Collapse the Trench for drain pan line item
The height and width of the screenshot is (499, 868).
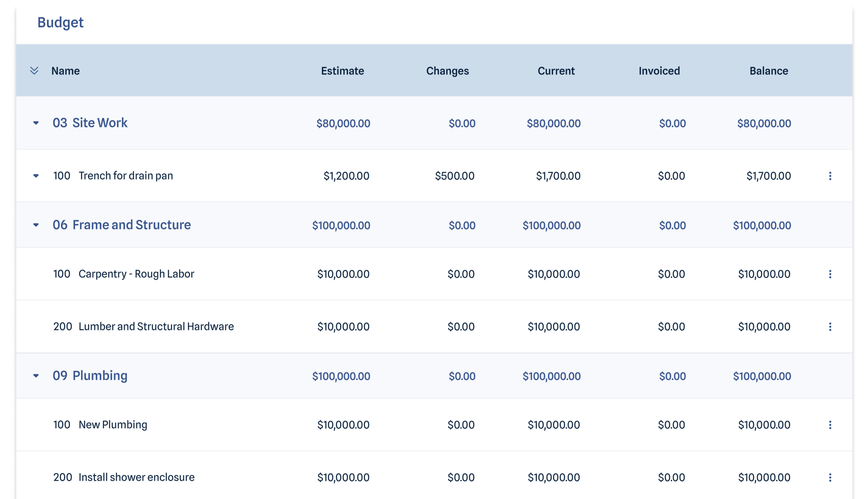coord(36,176)
